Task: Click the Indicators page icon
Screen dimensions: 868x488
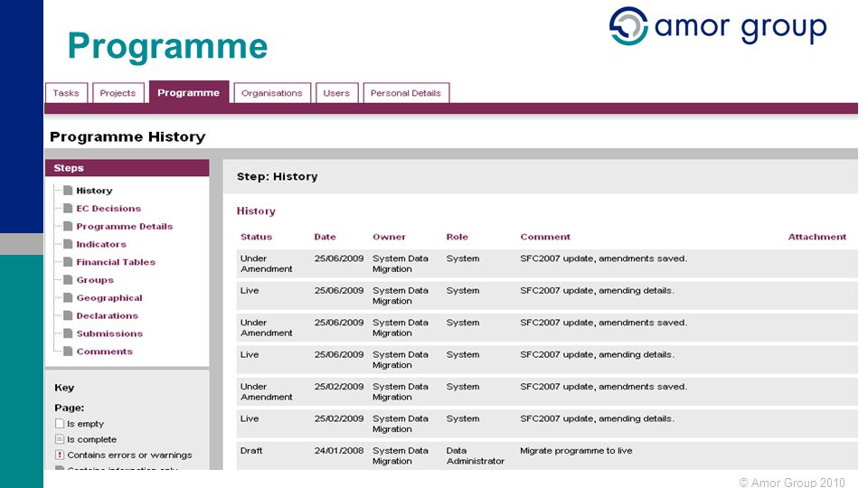Action: [68, 244]
